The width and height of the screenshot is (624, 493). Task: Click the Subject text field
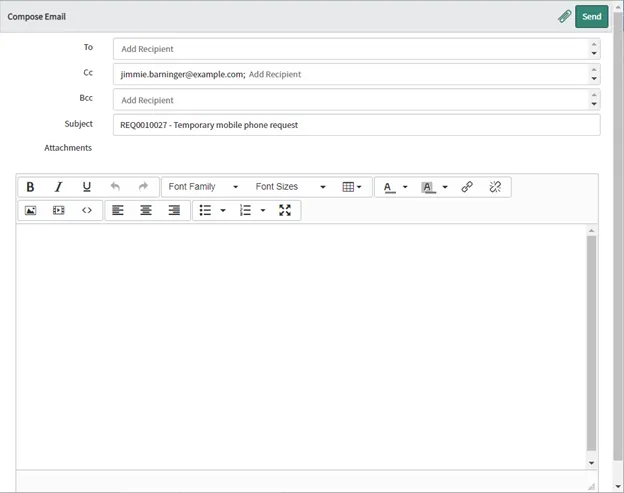click(356, 125)
